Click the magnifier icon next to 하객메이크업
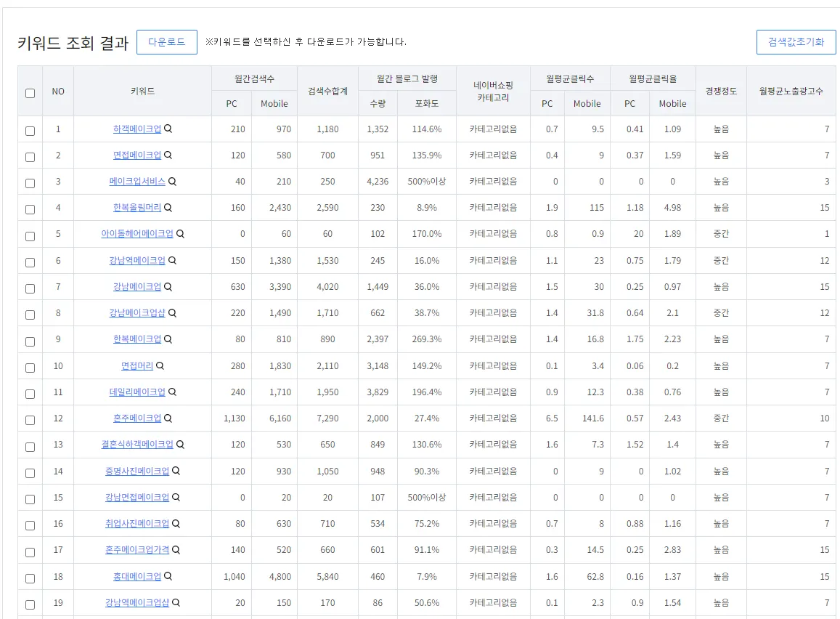Viewport: 840px width, 619px height. [168, 129]
